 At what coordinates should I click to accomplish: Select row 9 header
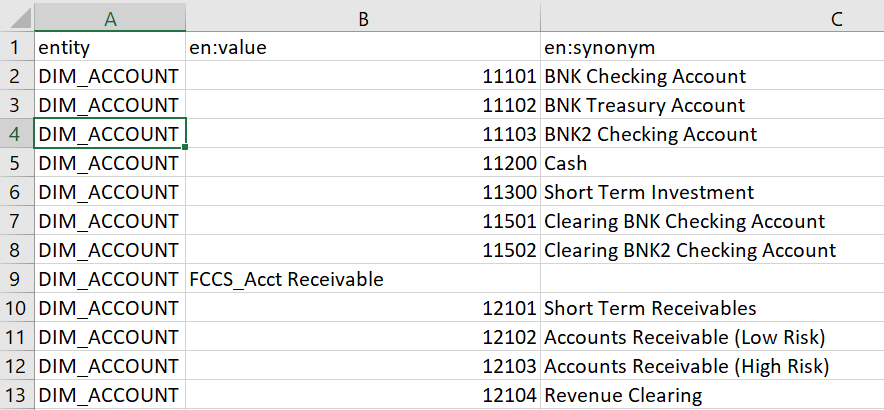16,279
